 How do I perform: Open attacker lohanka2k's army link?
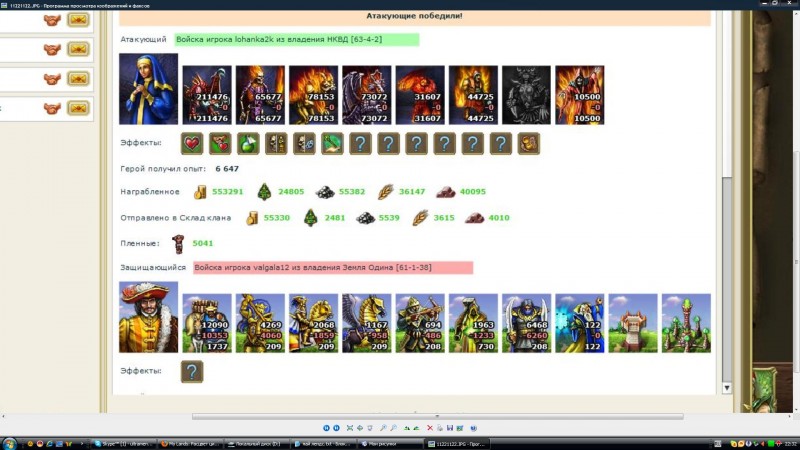pyautogui.click(x=295, y=40)
